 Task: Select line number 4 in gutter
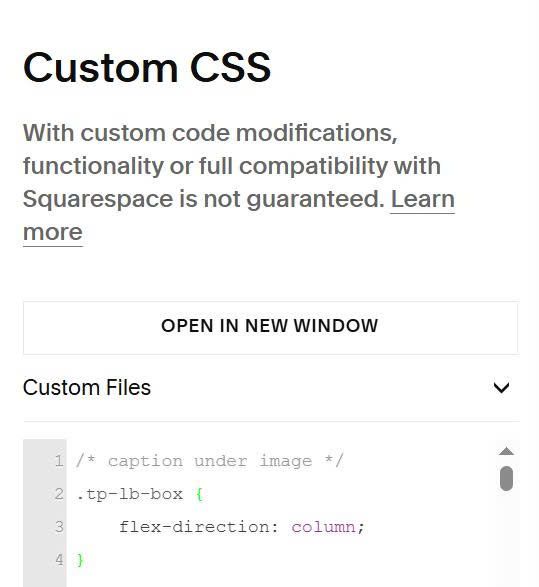click(x=59, y=560)
